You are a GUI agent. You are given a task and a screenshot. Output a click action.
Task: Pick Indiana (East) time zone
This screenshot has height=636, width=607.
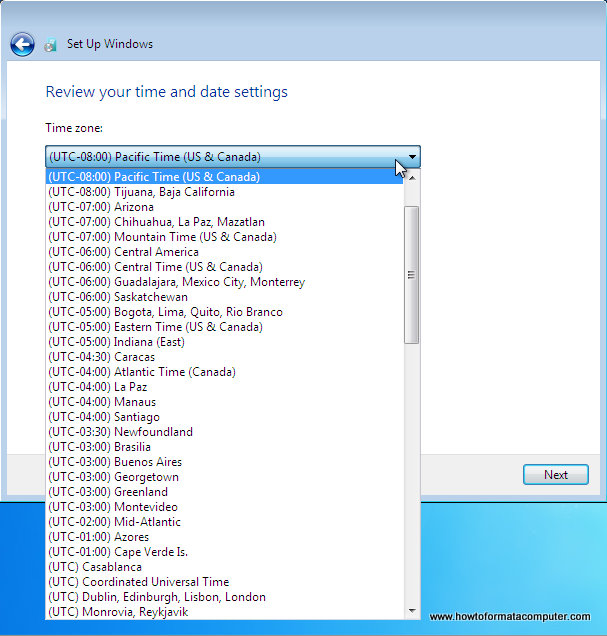225,342
